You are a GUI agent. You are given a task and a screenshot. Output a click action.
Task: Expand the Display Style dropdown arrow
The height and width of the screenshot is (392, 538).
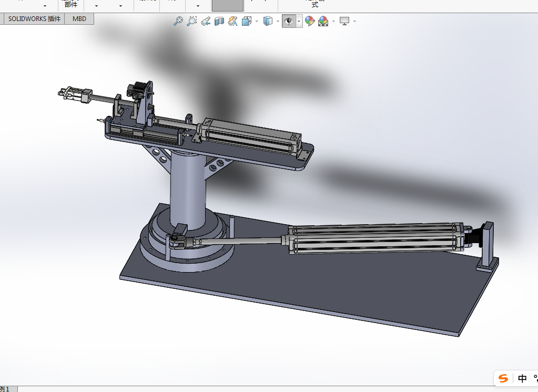point(278,21)
